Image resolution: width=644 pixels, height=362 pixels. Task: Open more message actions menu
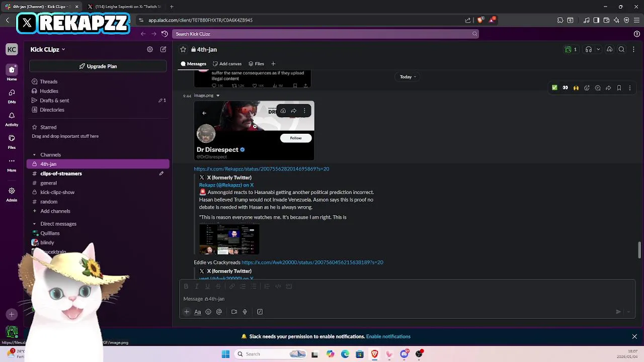coord(629,88)
